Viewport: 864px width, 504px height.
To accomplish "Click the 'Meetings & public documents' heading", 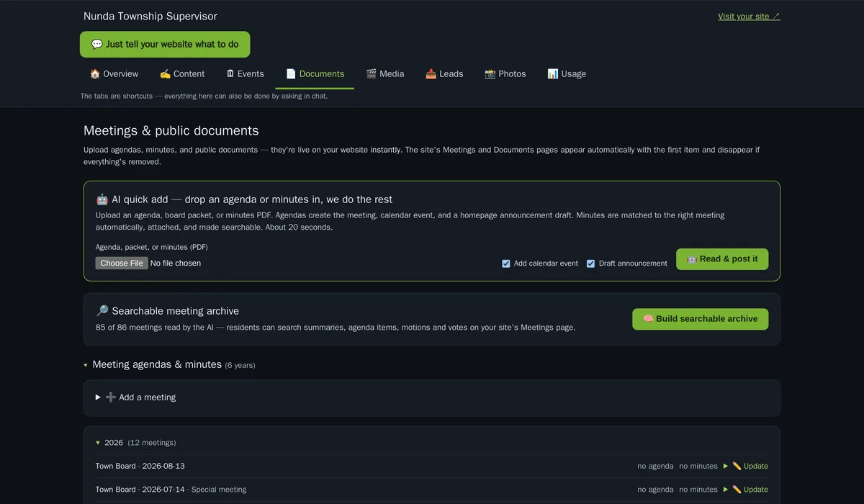I will pyautogui.click(x=171, y=131).
